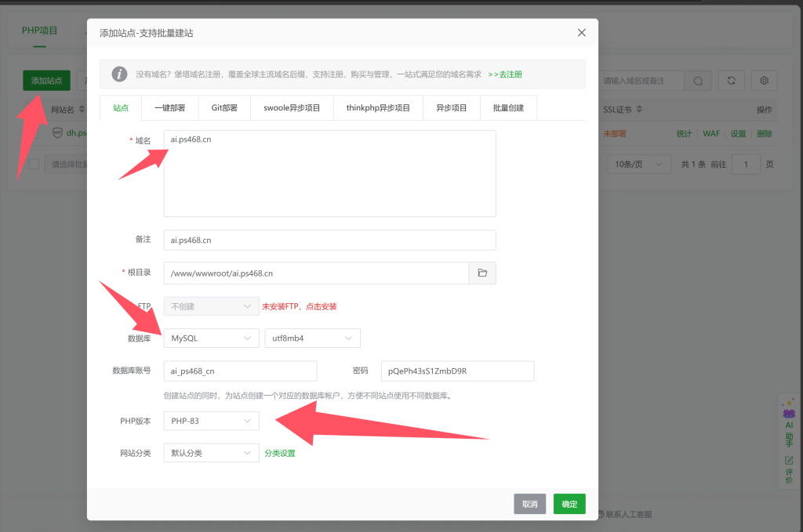Open the gear settings icon in site list

pyautogui.click(x=764, y=81)
